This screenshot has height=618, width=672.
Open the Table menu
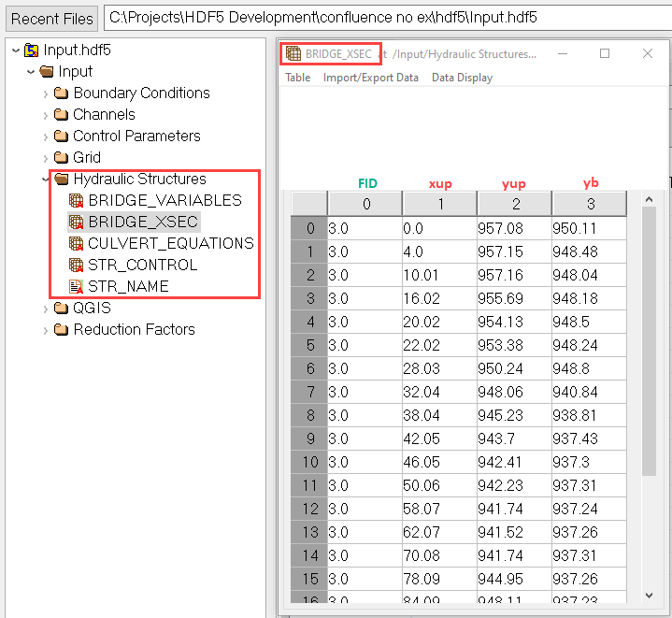click(x=298, y=78)
